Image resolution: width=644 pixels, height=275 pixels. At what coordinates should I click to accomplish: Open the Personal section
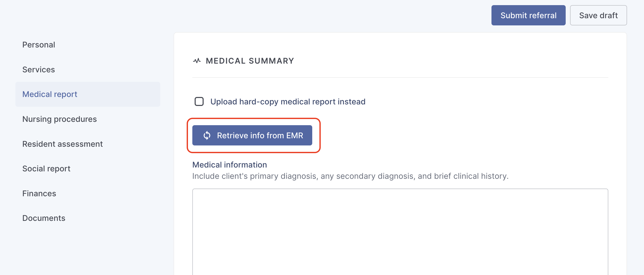click(x=39, y=45)
